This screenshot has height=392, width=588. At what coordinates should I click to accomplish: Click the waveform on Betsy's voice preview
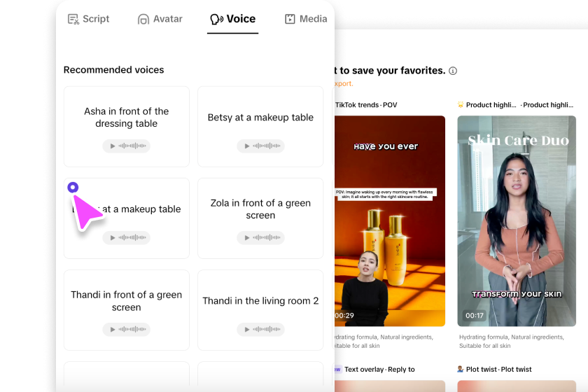(x=267, y=146)
